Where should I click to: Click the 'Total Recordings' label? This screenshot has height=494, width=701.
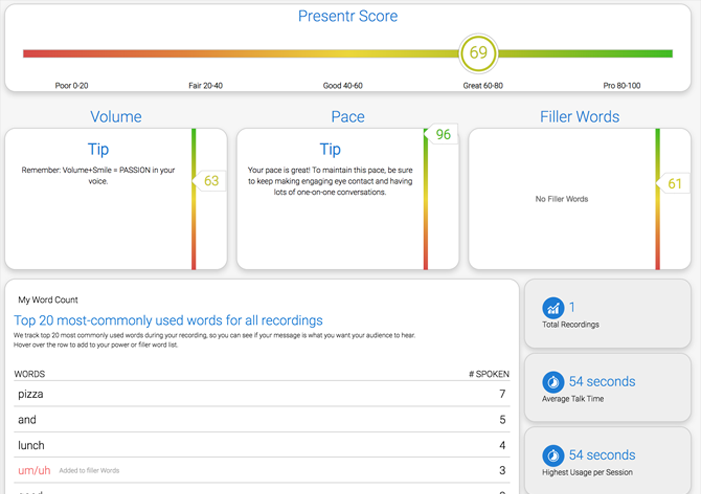click(x=570, y=325)
